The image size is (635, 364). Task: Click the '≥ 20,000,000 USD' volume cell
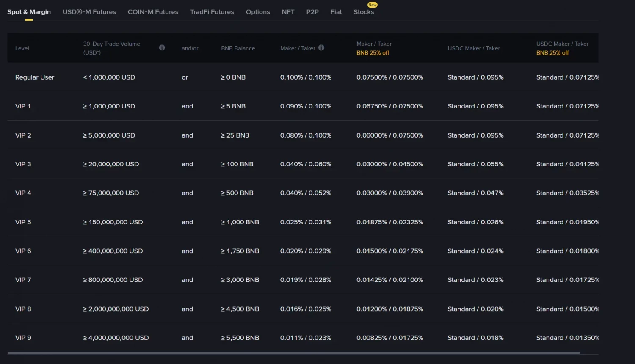click(x=111, y=164)
